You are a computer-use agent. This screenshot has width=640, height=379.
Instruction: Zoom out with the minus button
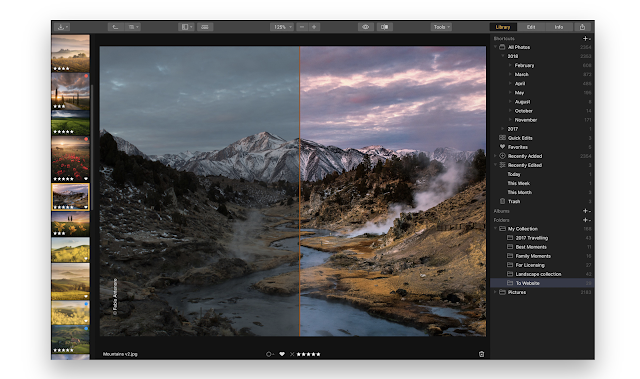[302, 27]
